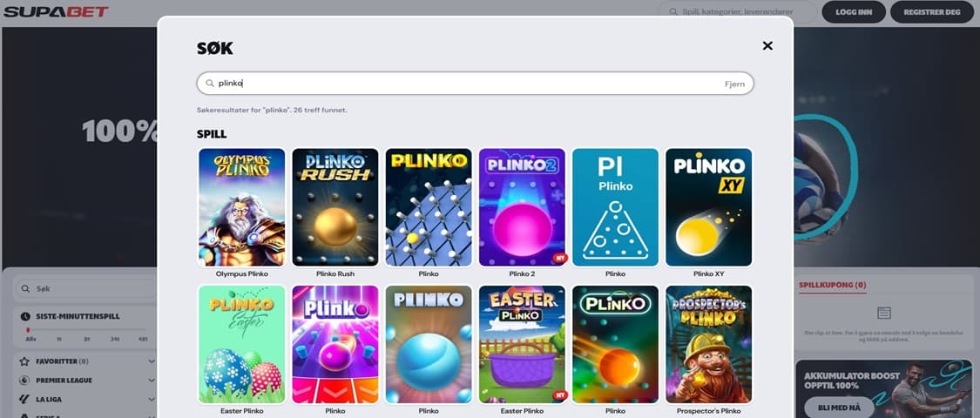Click the empty bet slip coupon icon
The width and height of the screenshot is (980, 418).
click(884, 313)
